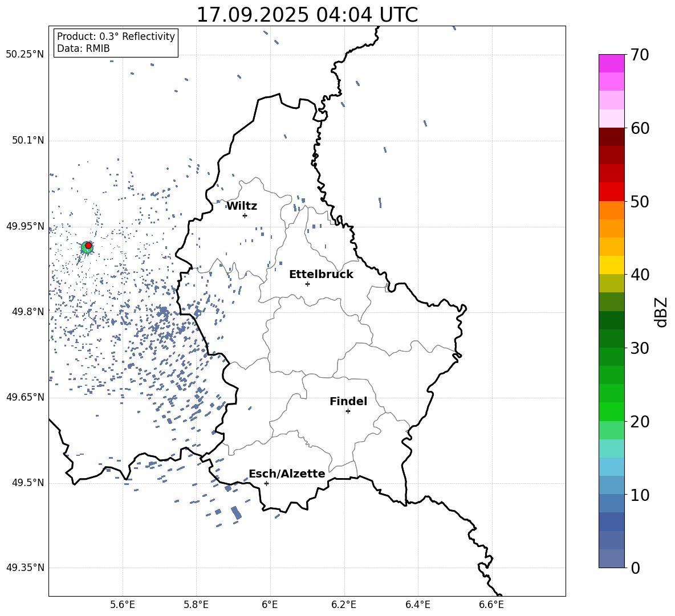675x616 pixels.
Task: Click the 40 colorbar tick label
Action: (640, 275)
